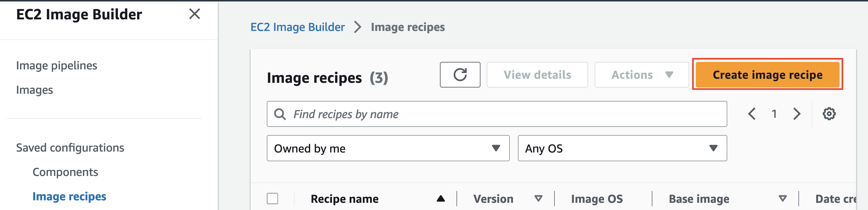Click the search magnifier in the find recipes field
The image size is (868, 210).
(280, 114)
